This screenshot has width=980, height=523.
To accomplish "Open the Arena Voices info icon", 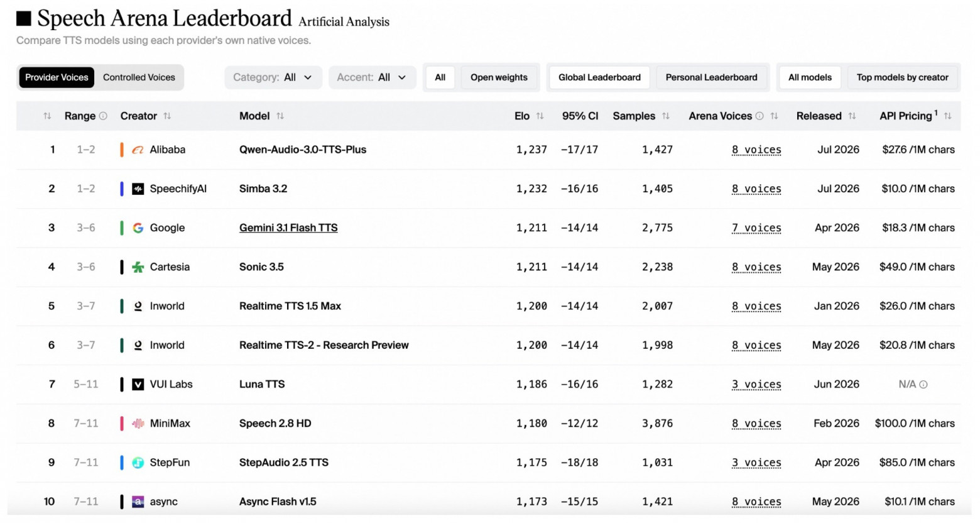I will tap(759, 116).
